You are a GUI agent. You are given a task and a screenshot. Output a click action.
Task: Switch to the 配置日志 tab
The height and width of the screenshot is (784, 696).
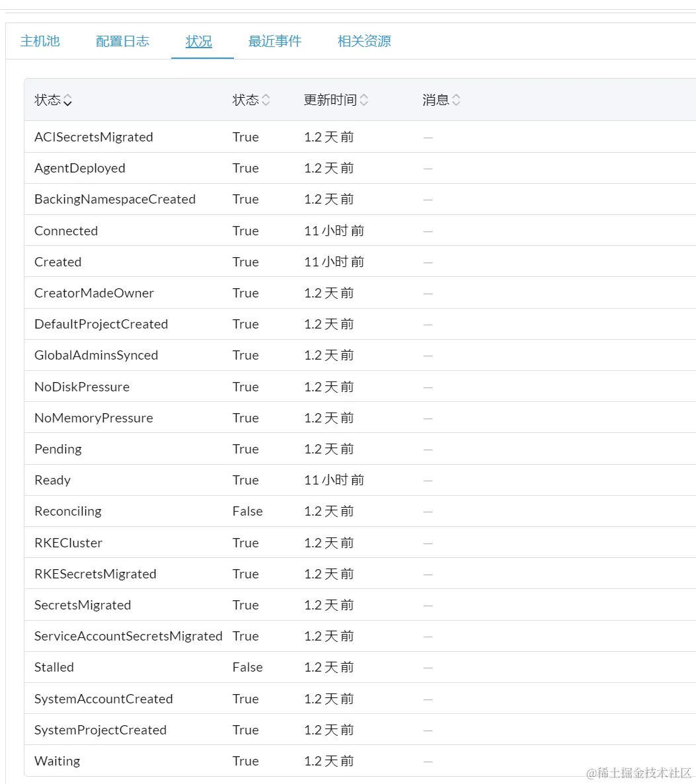(x=122, y=41)
